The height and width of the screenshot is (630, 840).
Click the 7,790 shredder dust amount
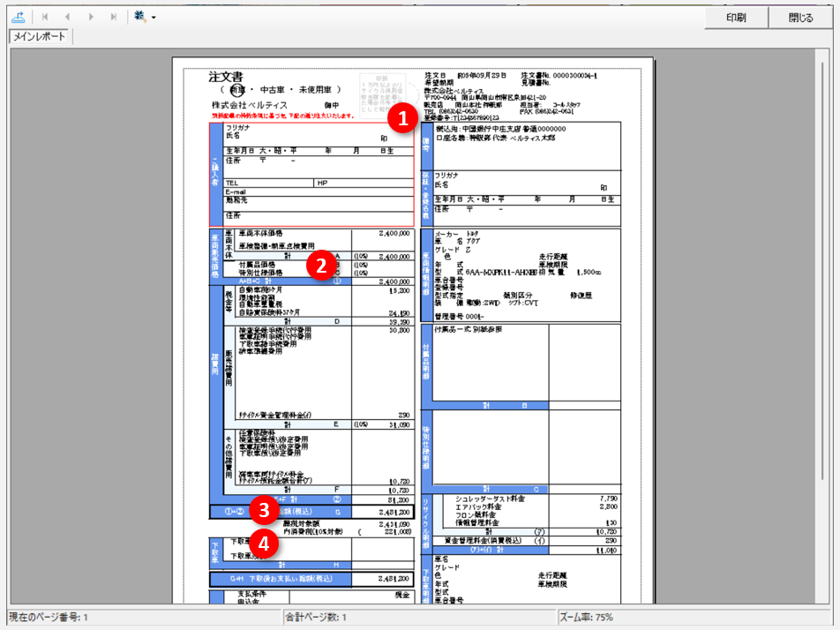tap(609, 499)
